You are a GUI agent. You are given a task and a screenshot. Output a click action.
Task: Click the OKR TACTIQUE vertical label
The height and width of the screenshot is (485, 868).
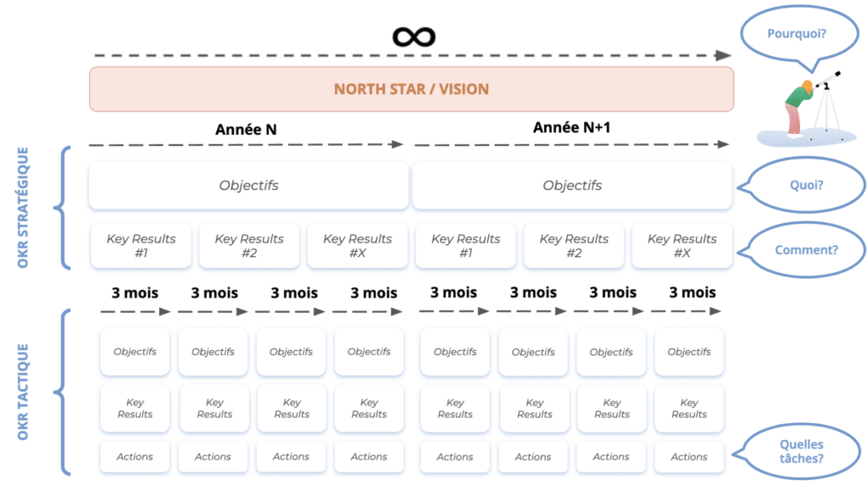(x=23, y=392)
